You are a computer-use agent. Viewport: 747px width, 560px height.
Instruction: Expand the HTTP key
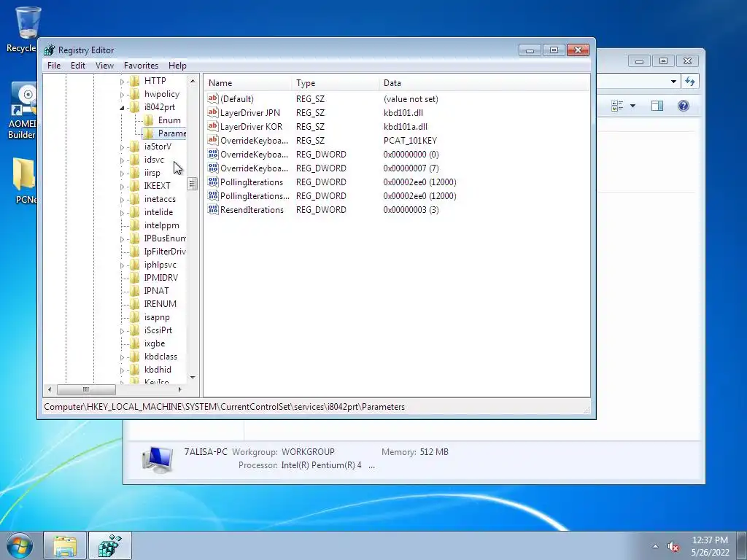pos(122,82)
